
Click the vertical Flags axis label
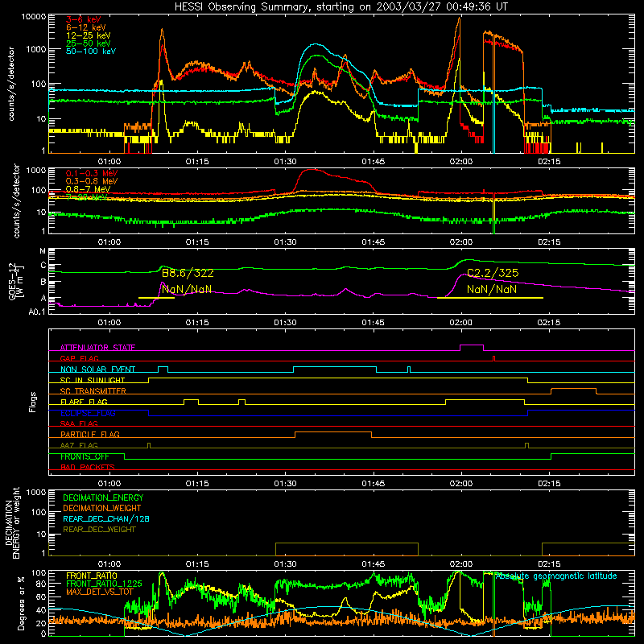point(33,402)
